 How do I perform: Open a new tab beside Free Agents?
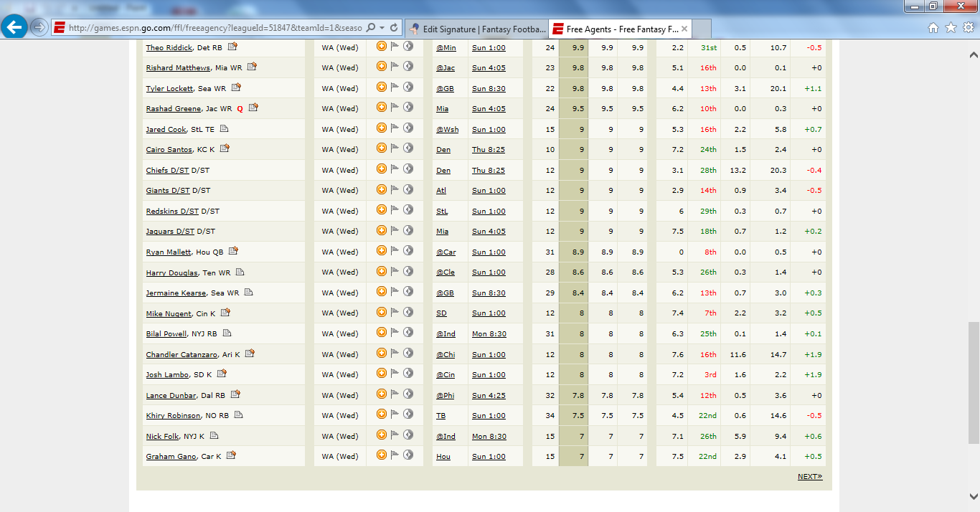point(702,29)
